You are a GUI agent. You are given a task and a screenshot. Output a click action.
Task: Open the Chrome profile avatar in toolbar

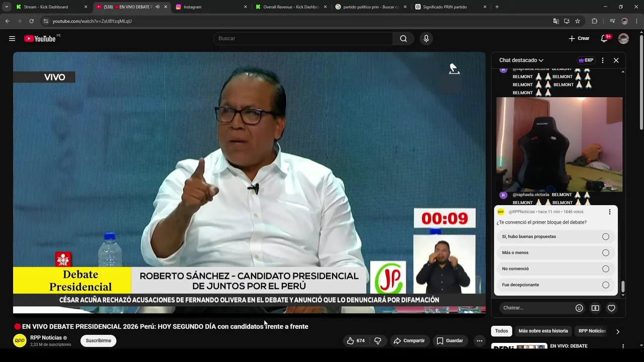click(x=624, y=21)
